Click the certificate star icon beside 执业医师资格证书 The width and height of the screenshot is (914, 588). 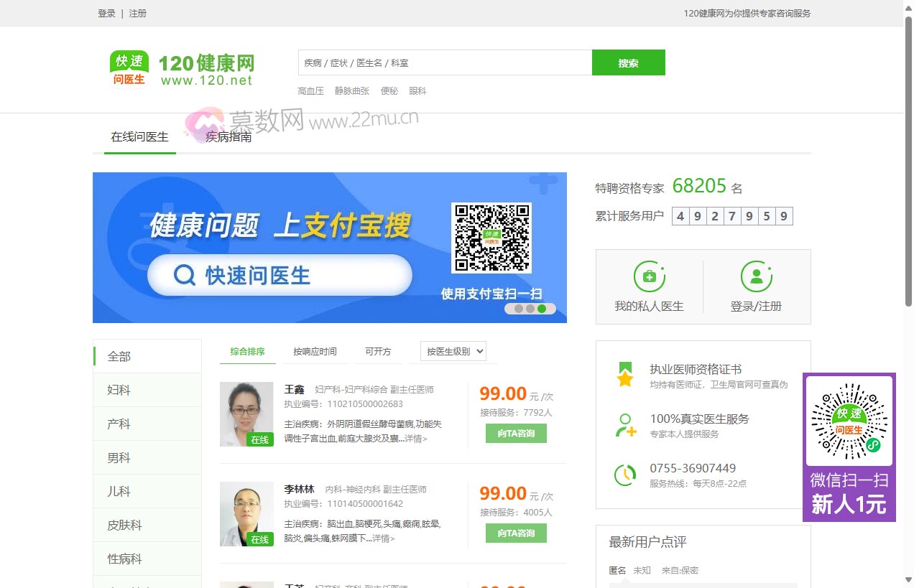pyautogui.click(x=624, y=374)
